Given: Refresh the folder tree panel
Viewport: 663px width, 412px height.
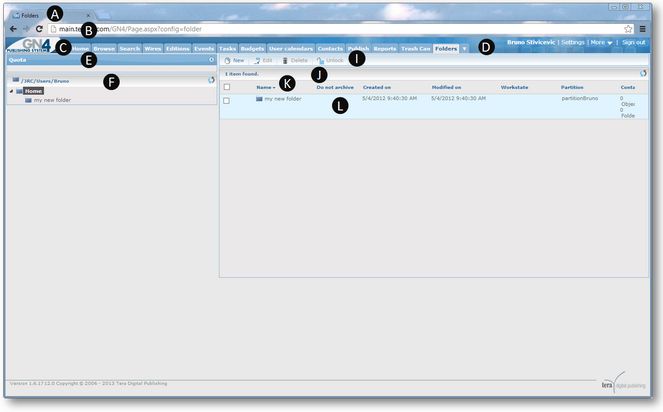Looking at the screenshot, I should (x=211, y=79).
